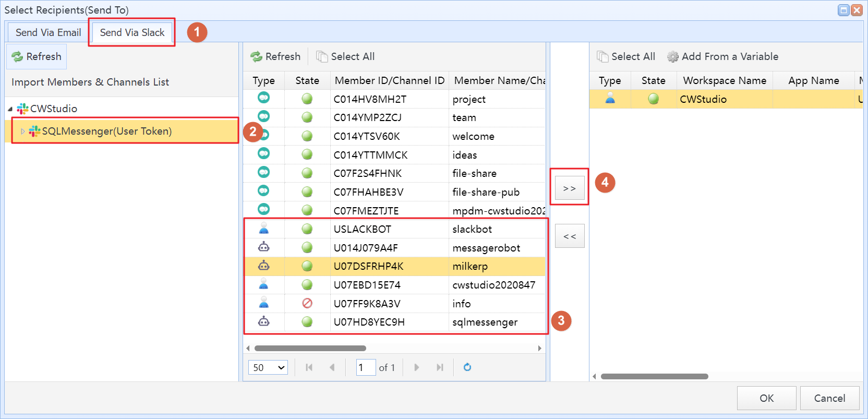Click user icon of slackbot row

[264, 228]
